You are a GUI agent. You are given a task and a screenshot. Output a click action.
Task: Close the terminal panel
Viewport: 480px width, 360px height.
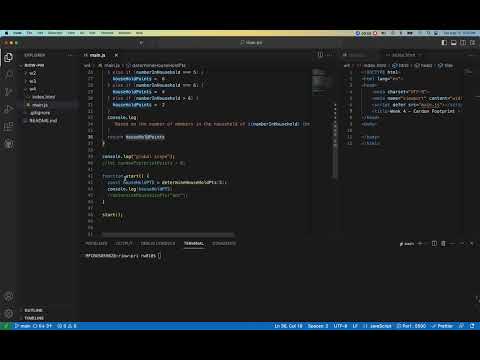click(x=472, y=244)
